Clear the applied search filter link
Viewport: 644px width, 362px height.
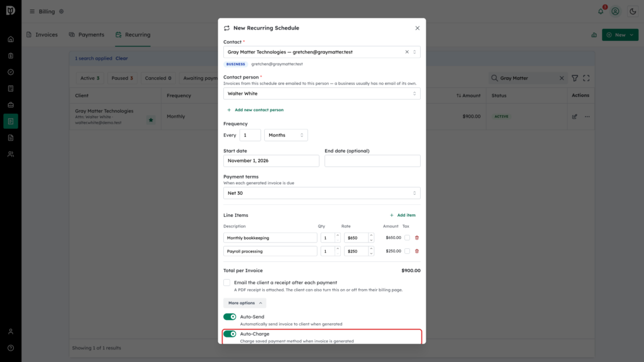pyautogui.click(x=121, y=58)
